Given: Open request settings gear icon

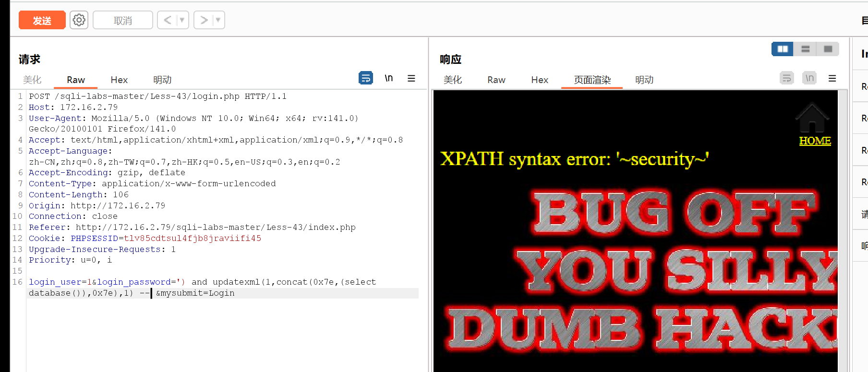Looking at the screenshot, I should coord(79,20).
